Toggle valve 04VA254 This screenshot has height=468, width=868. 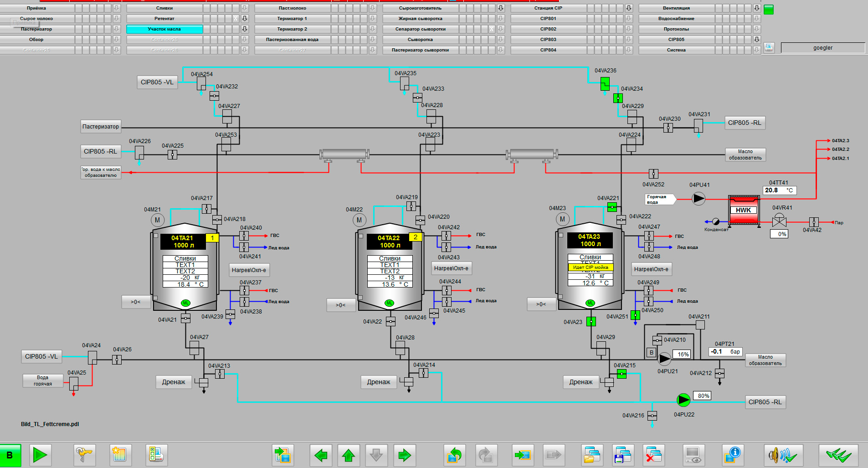[x=201, y=83]
